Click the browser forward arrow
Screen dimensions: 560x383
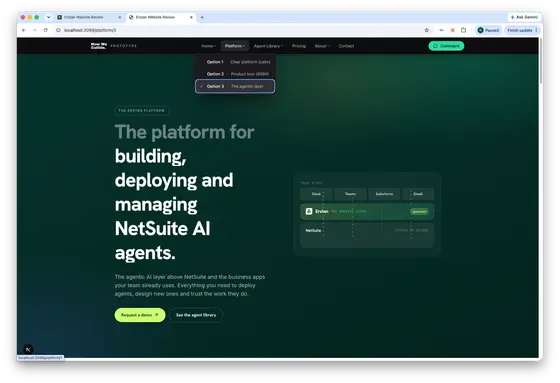tap(34, 30)
